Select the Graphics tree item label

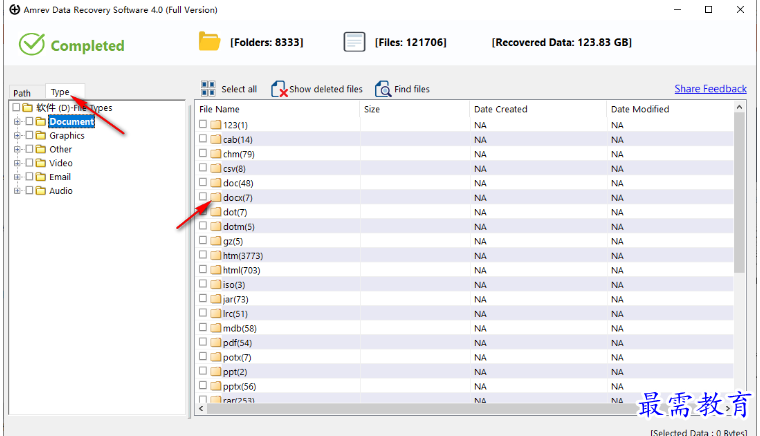click(67, 136)
